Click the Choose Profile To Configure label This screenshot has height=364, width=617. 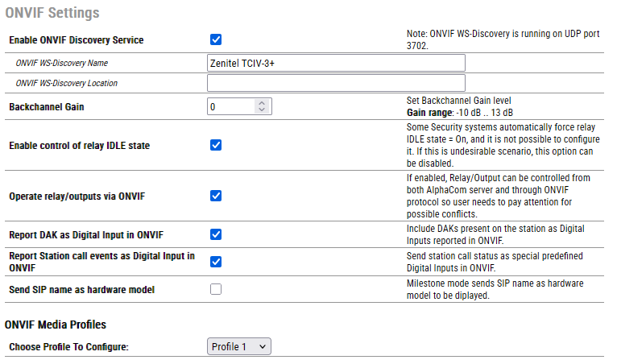[68, 346]
